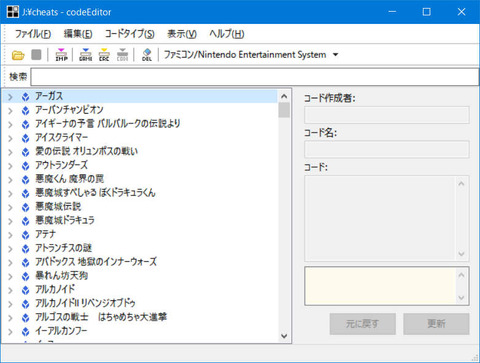Viewport: 480px width, 363px height.
Task: Click the GAME add toolbar icon
Action: 86,55
